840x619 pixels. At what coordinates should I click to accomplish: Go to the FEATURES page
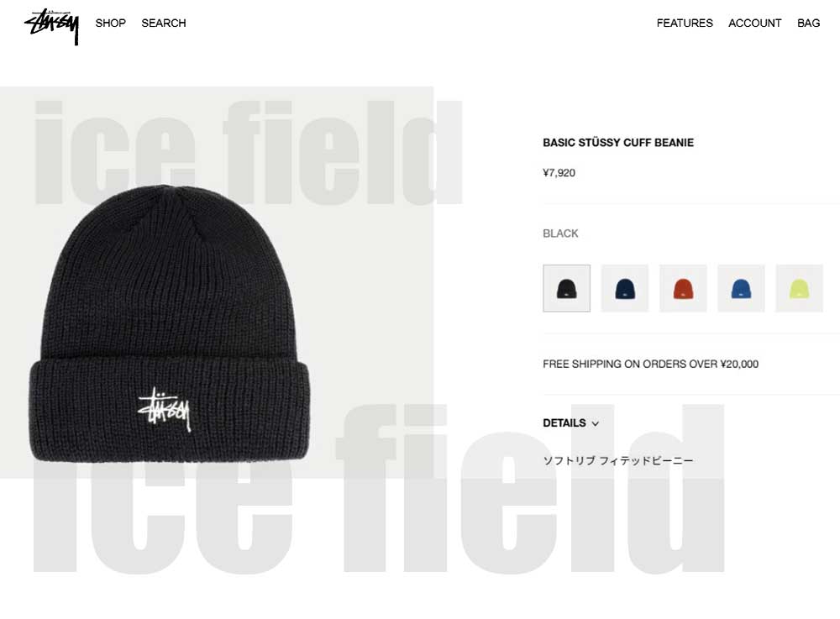pos(685,23)
